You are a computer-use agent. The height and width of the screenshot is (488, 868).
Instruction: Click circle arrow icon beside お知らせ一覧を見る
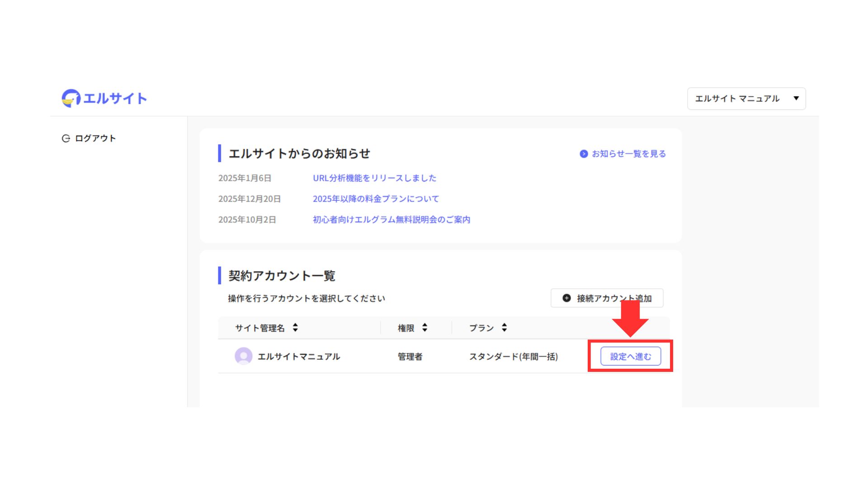[584, 154]
